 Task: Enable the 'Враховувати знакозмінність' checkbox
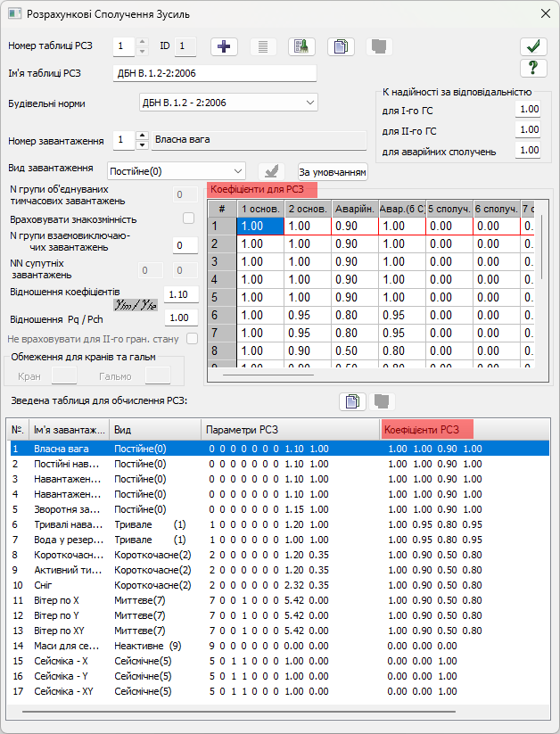tap(188, 219)
